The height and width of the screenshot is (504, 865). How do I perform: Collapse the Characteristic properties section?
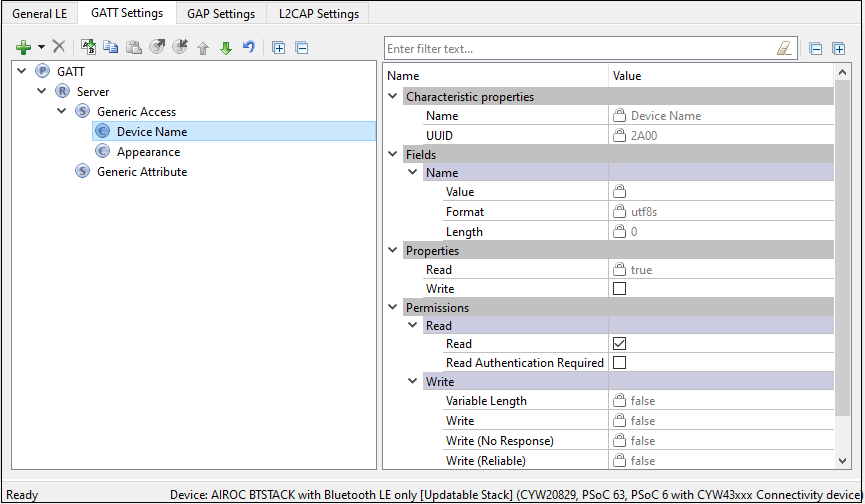pyautogui.click(x=393, y=97)
